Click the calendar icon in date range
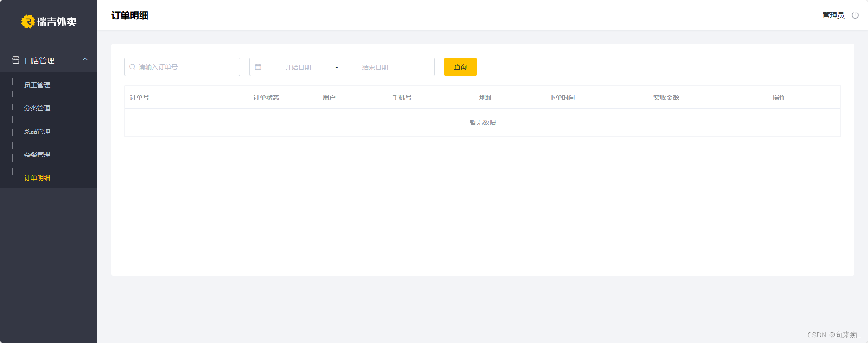Screen dimensions: 868x343 point(258,67)
